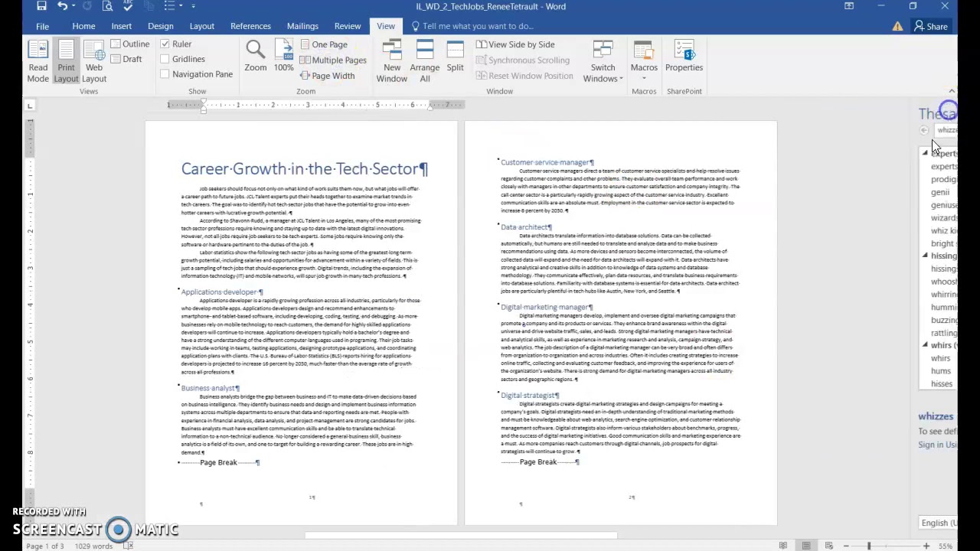Switch to Outline view
This screenshot has width=980, height=551.
click(x=130, y=44)
